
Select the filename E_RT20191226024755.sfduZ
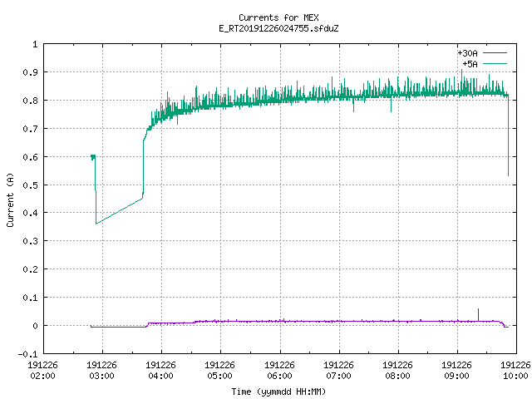(278, 28)
